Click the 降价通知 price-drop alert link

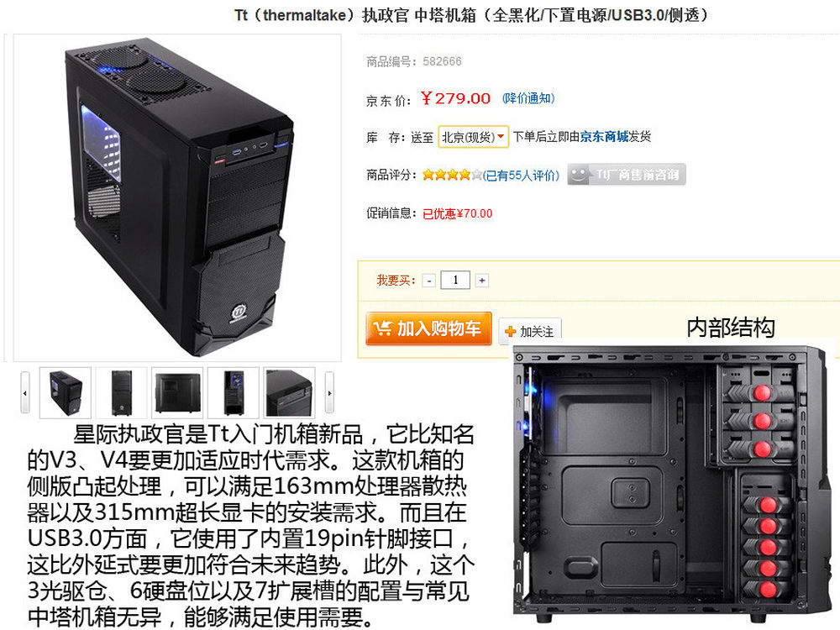(528, 98)
